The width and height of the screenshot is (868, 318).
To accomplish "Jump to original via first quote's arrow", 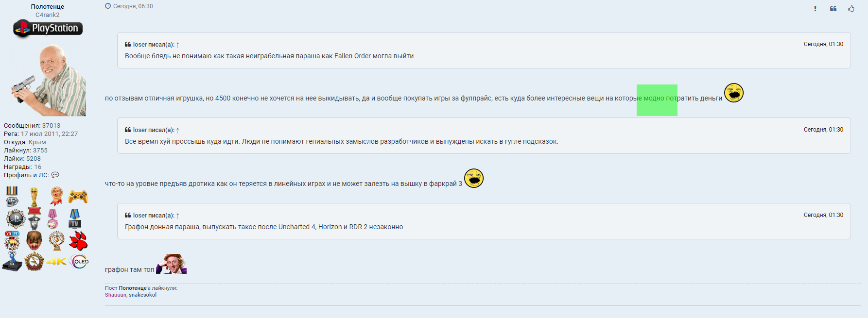I will point(178,45).
